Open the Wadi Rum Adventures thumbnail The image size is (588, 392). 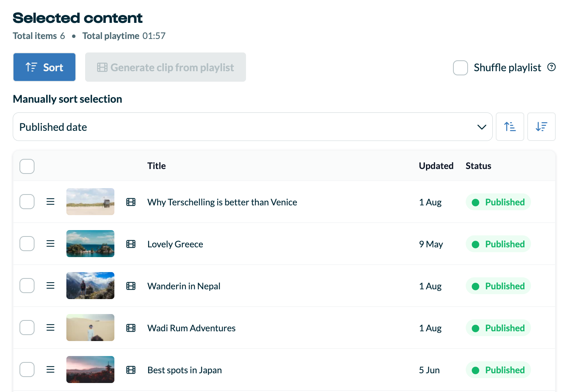coord(90,328)
